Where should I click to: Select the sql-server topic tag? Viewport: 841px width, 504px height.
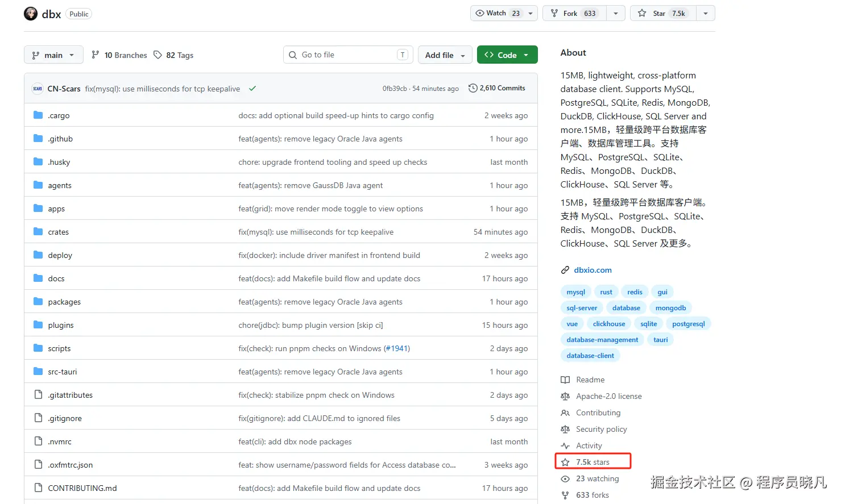click(582, 308)
